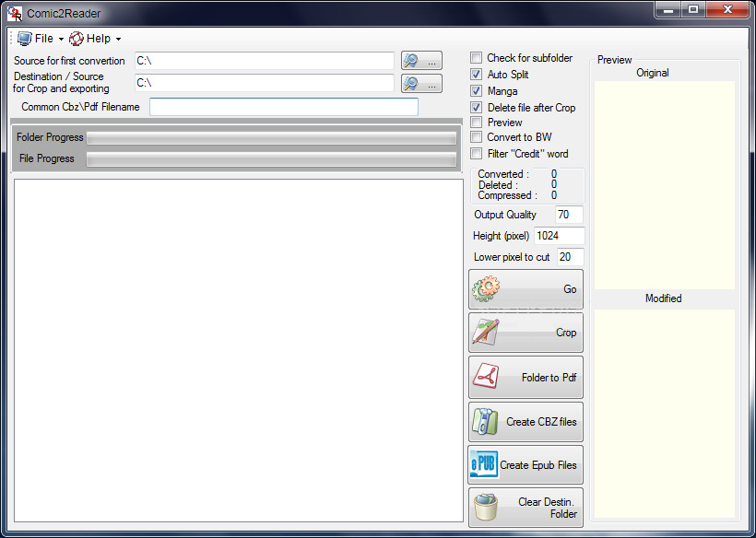Disable Delete file after Crop
The width and height of the screenshot is (756, 538).
pyautogui.click(x=477, y=107)
